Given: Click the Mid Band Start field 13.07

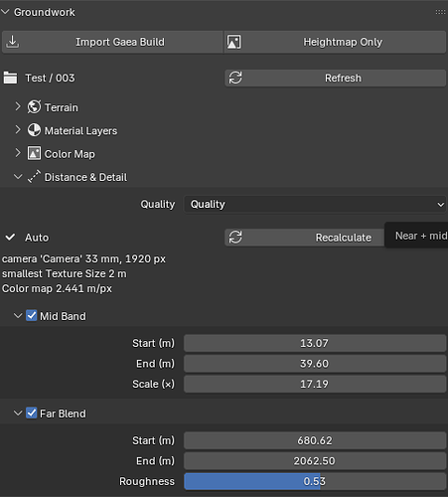Looking at the screenshot, I should (315, 343).
